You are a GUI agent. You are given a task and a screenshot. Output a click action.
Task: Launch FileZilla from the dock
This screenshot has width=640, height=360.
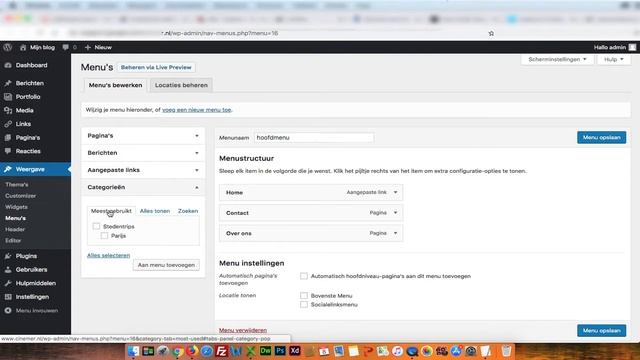(x=221, y=351)
